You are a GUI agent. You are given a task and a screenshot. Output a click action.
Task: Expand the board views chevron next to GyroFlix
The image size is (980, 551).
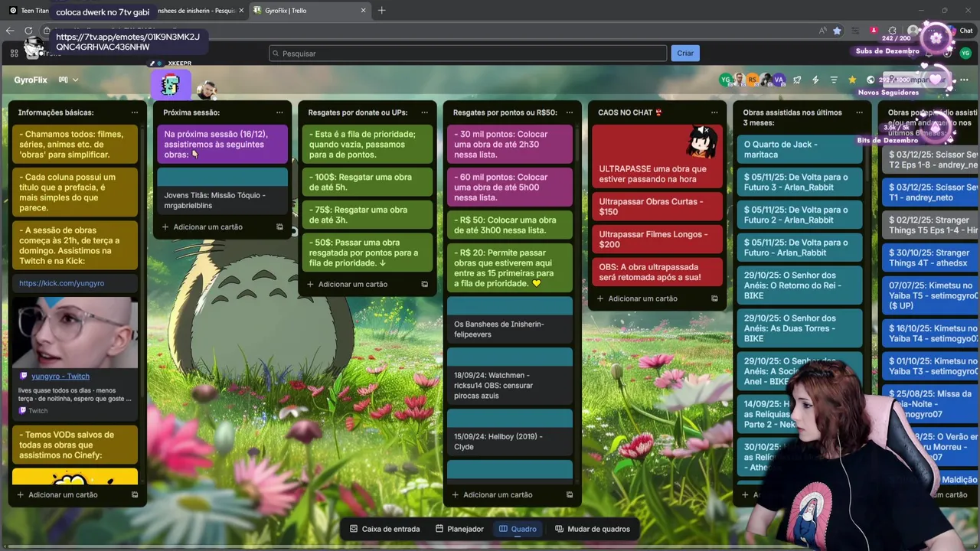click(x=75, y=80)
